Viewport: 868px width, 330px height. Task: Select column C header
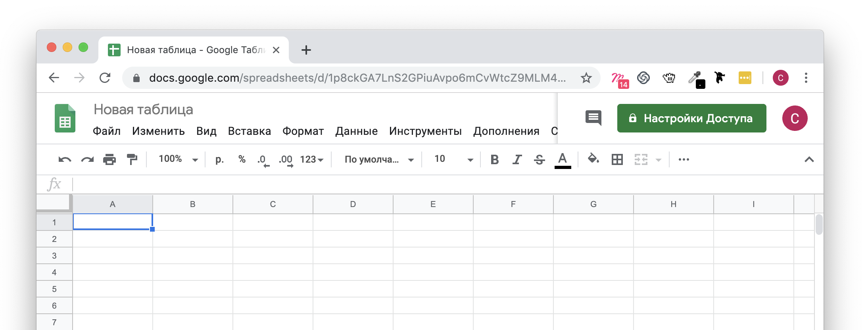(x=273, y=204)
